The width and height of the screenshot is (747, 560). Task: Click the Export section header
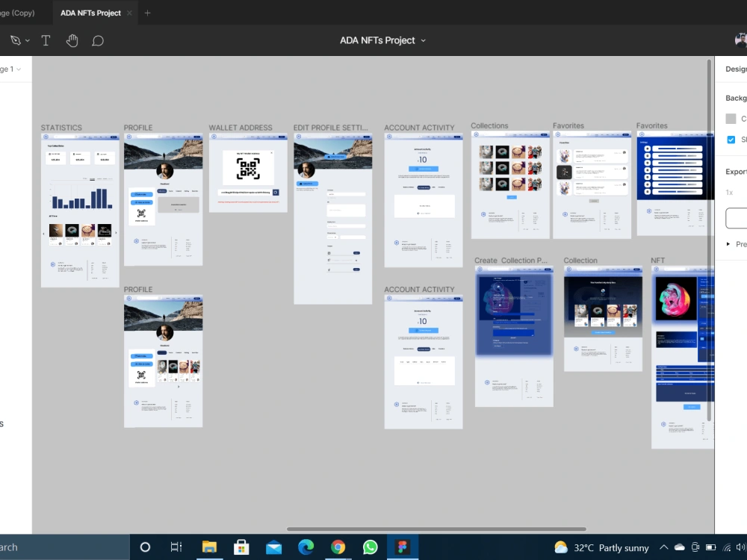[x=736, y=172]
